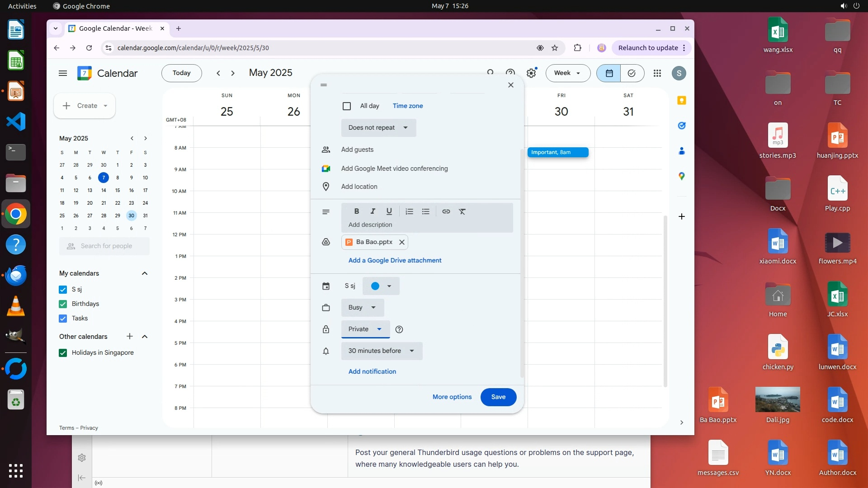Uncheck the Birthdays calendar

(x=63, y=304)
